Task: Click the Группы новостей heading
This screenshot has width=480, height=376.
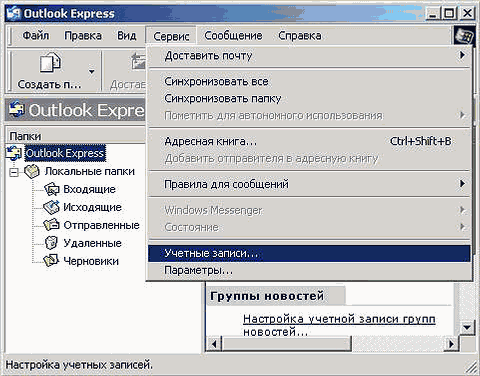Action: pos(267,296)
